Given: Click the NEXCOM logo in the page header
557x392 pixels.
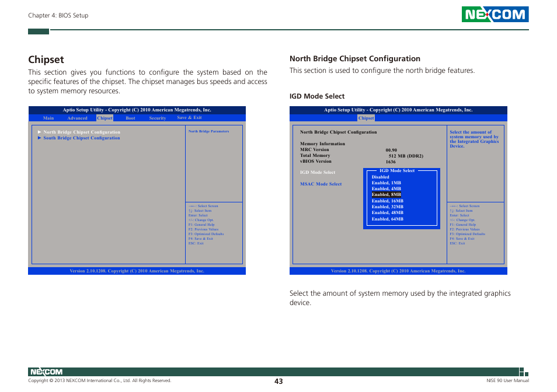Looking at the screenshot, I should [495, 14].
